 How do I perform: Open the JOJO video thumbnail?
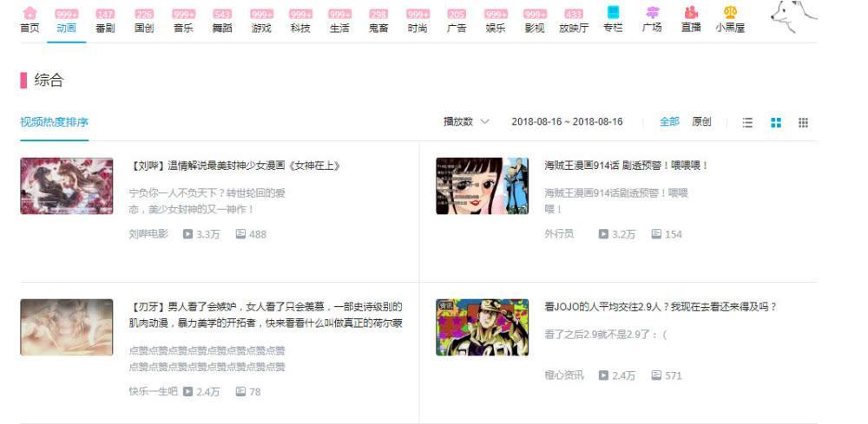(x=482, y=327)
